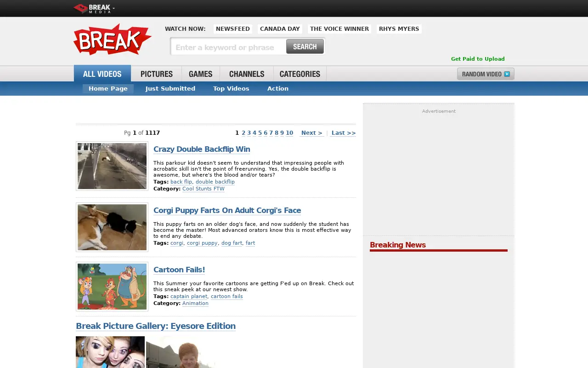Switch to the GAMES tab

point(201,74)
